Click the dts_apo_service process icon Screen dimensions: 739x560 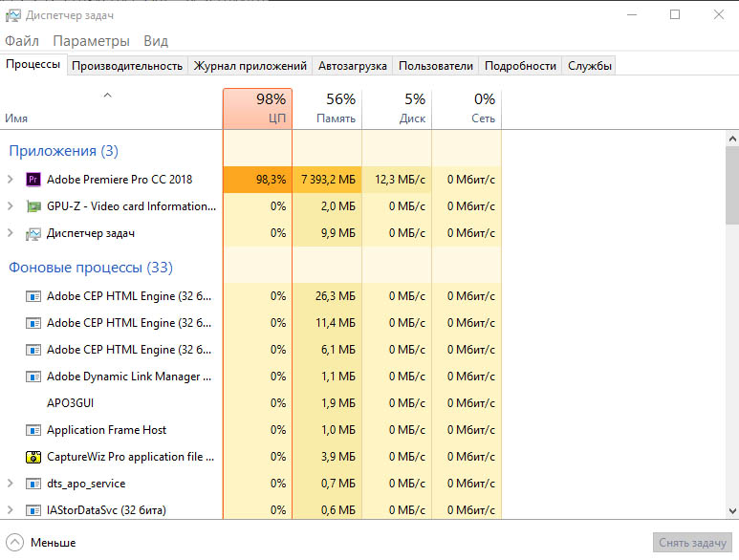tap(33, 484)
